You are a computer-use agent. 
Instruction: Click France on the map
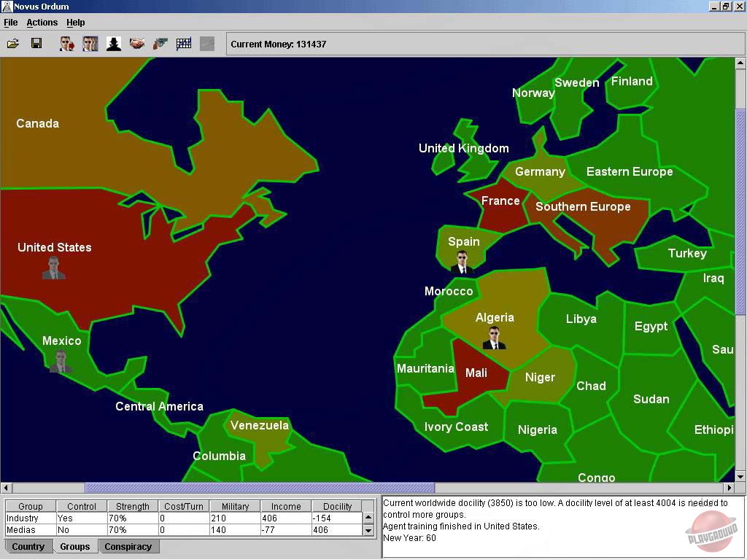(x=500, y=201)
